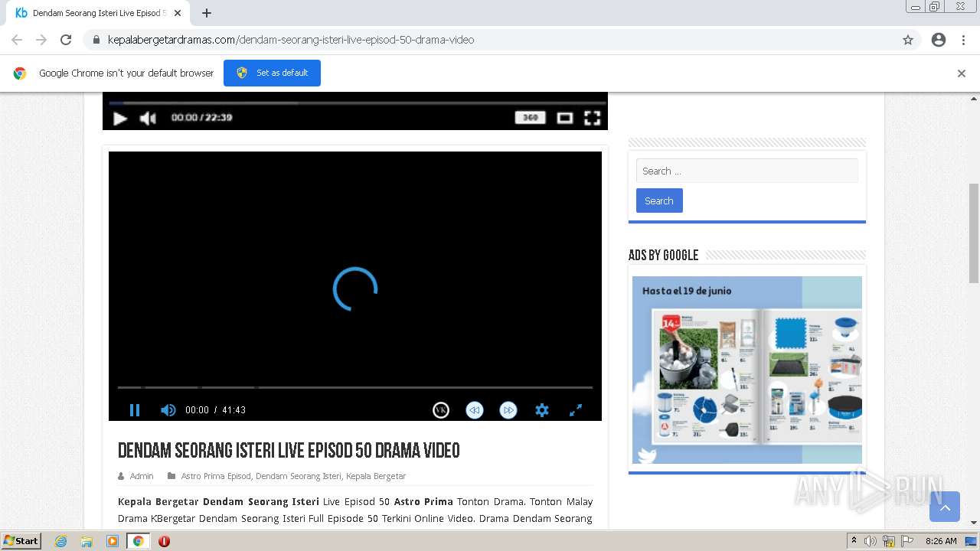
Task: Switch to the Chrome taskbar button
Action: [139, 541]
